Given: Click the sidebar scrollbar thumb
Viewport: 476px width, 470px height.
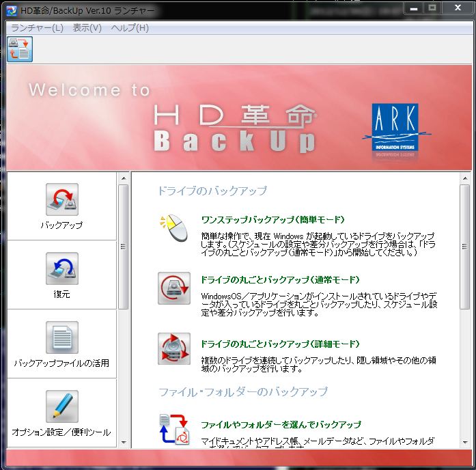Looking at the screenshot, I should coord(123,247).
